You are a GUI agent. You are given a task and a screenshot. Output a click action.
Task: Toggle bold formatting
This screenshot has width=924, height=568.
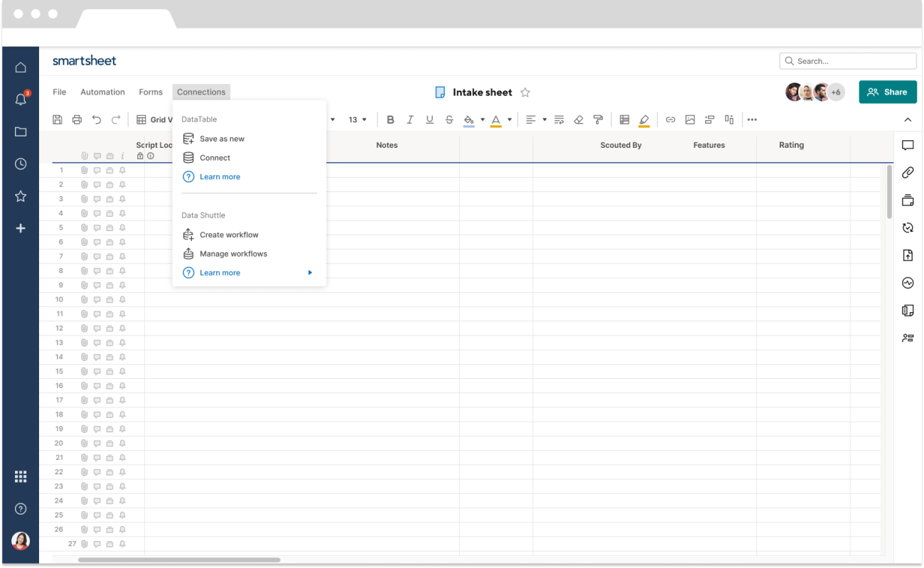390,119
